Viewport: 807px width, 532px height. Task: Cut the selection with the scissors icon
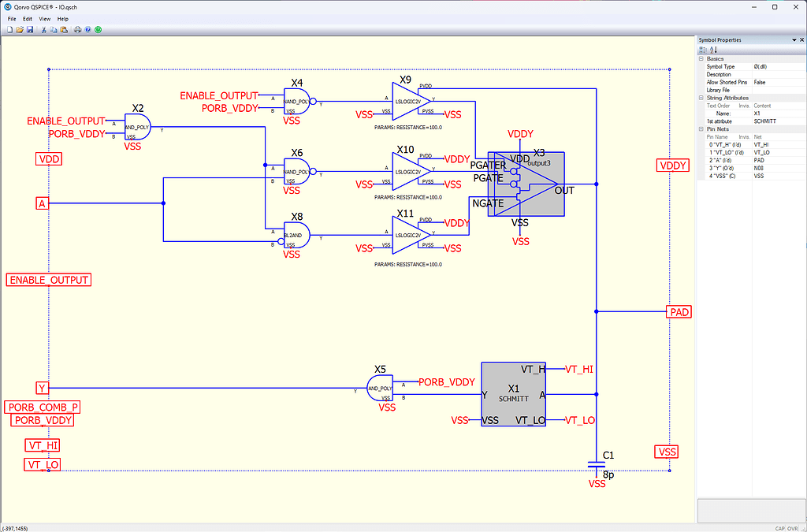pos(43,29)
